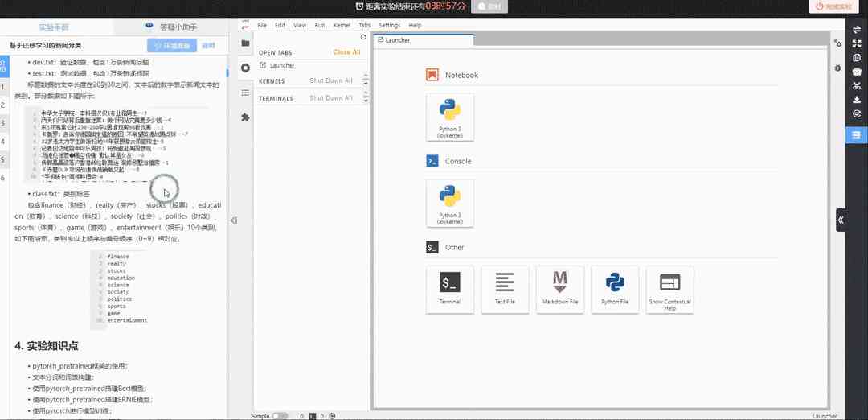Screen dimensions: 868x420
Task: Jump to step 4 in manual index
Action: [x=2, y=142]
